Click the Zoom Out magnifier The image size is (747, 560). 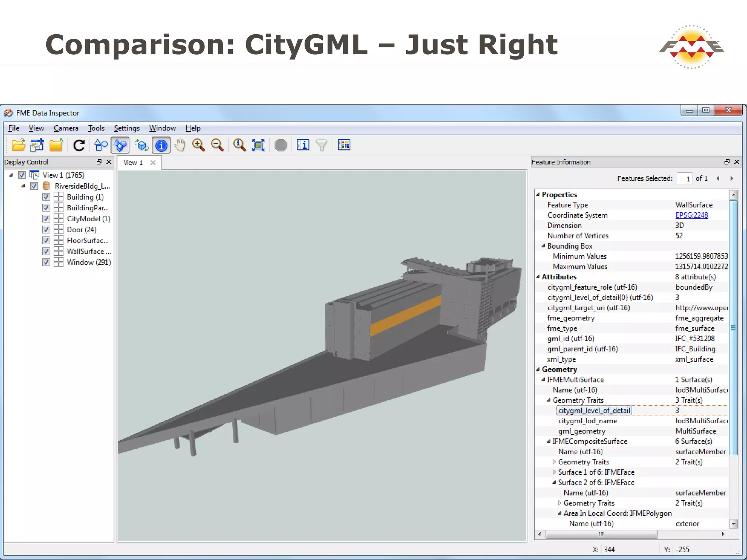click(217, 145)
